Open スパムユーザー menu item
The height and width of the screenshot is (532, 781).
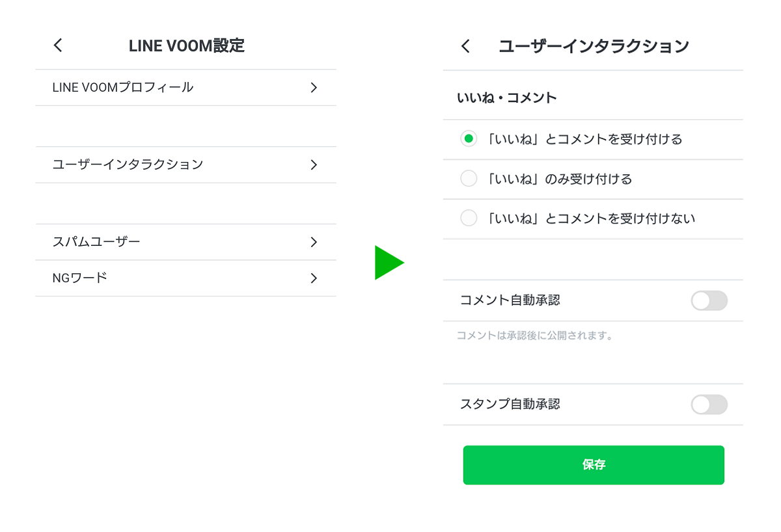pos(96,242)
